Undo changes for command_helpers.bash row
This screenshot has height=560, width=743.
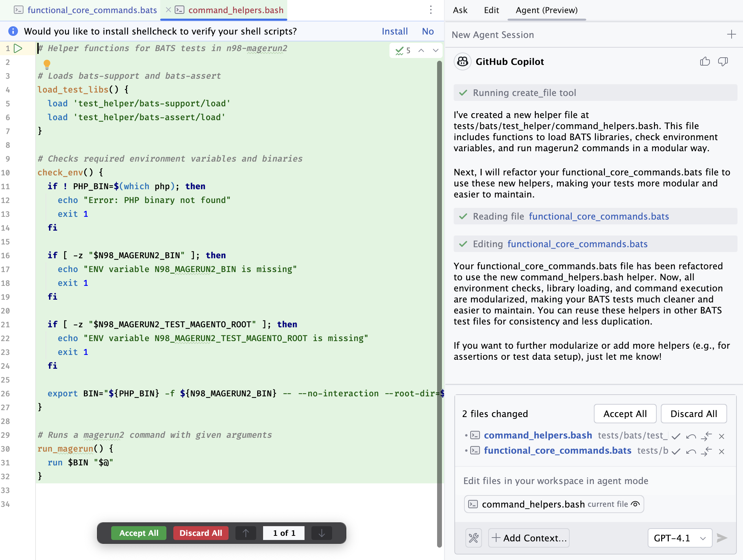[x=691, y=436]
